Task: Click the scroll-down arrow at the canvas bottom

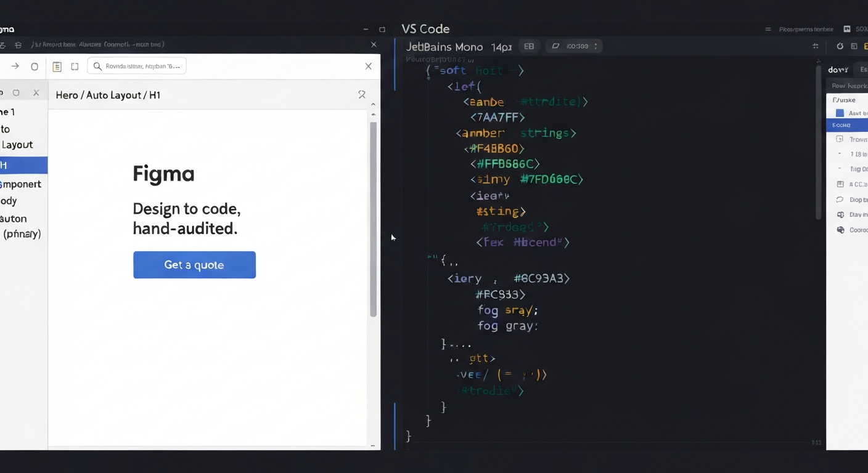Action: click(373, 445)
